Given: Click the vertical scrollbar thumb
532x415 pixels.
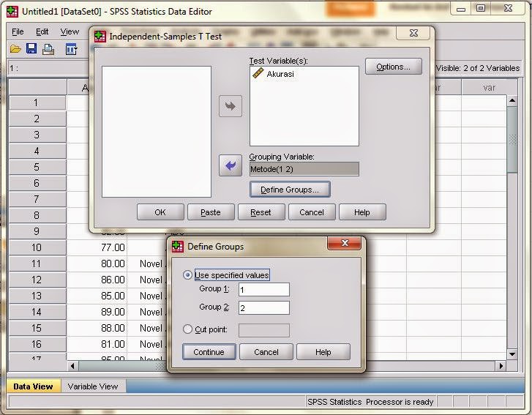Looking at the screenshot, I should tap(512, 139).
